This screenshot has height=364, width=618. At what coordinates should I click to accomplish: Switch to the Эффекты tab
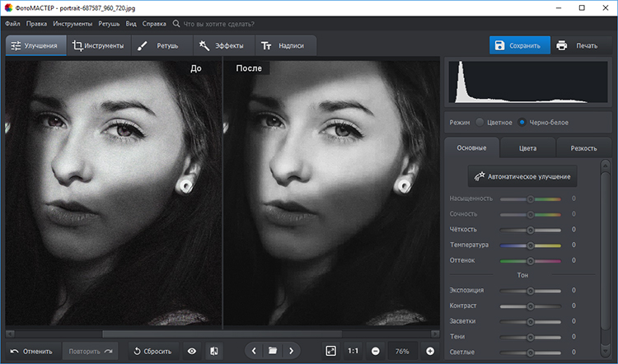pos(222,46)
